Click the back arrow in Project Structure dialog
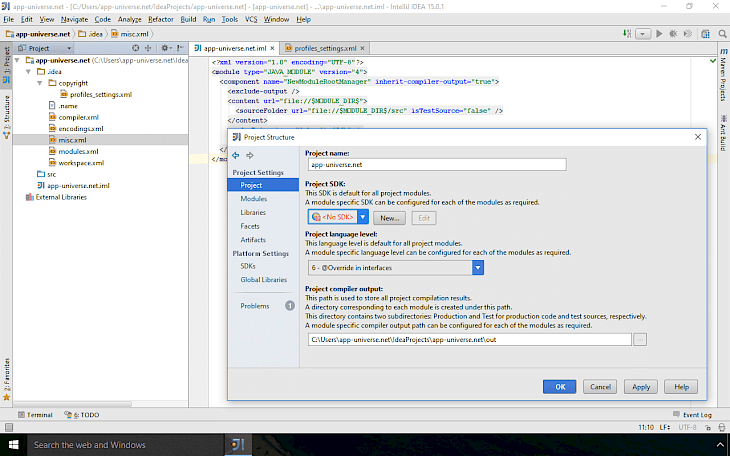The image size is (730, 456). click(236, 155)
